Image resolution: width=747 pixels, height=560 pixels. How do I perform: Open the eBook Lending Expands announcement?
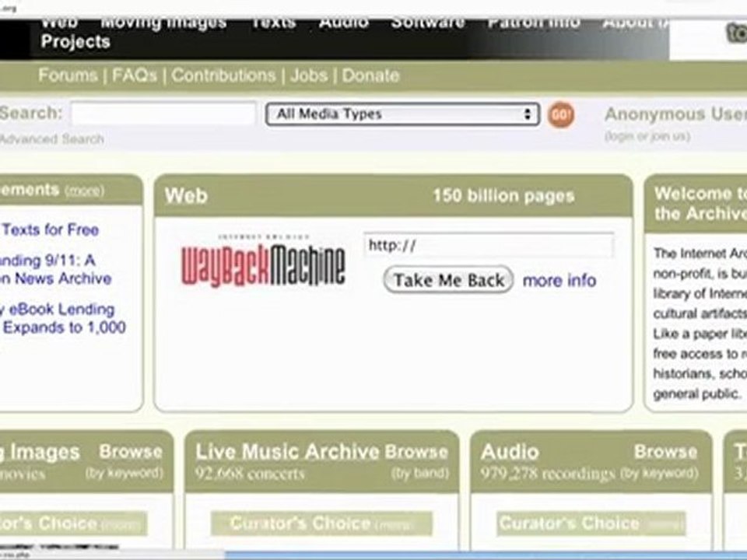[62, 318]
